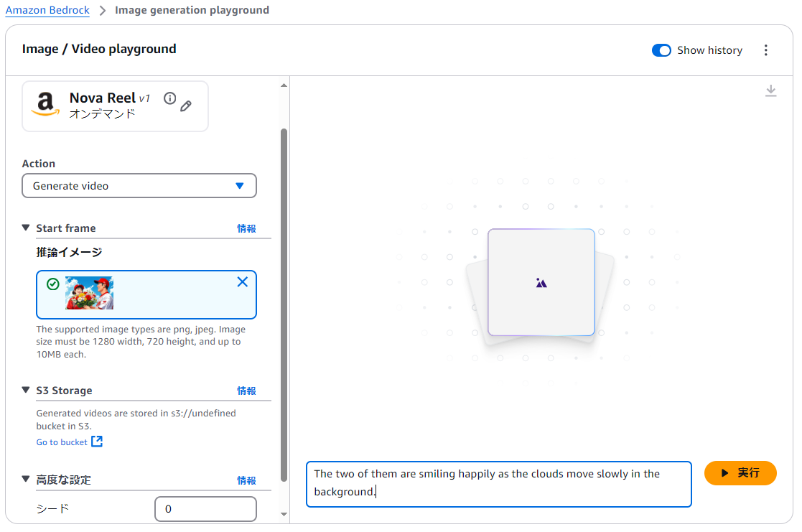Open 情報 link for 高度な設定

(246, 480)
